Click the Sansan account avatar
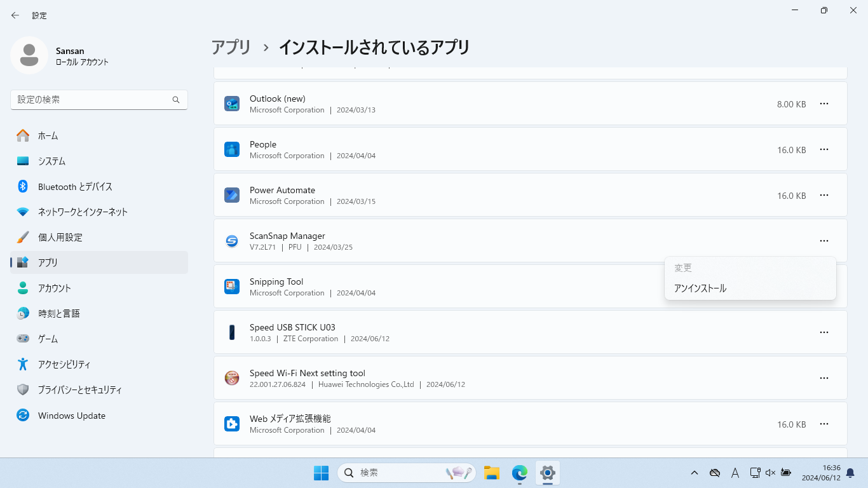Screen dimensions: 868x488 point(29,55)
